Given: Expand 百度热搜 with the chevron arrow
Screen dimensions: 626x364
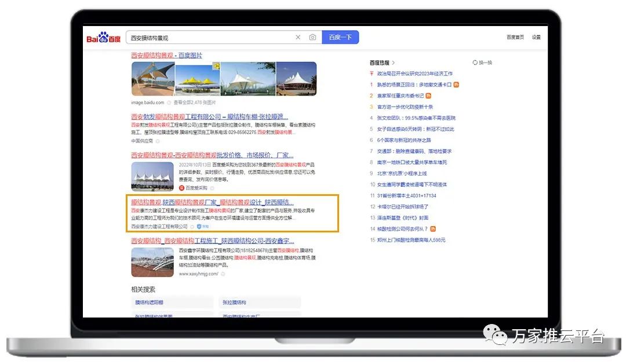Looking at the screenshot, I should [x=393, y=63].
